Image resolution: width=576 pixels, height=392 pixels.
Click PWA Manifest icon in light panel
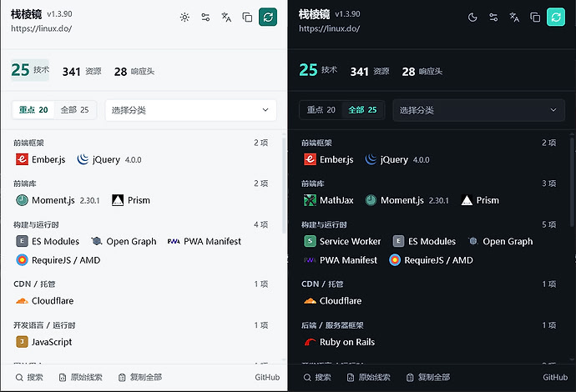coord(174,241)
